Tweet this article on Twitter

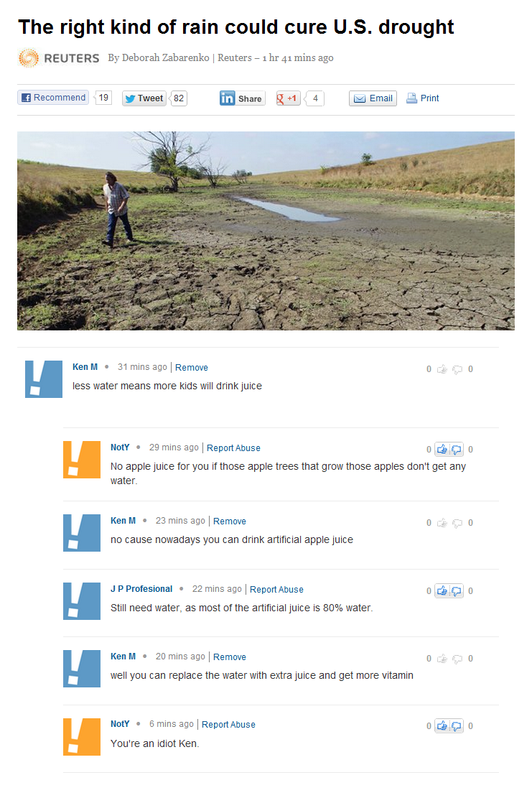144,98
